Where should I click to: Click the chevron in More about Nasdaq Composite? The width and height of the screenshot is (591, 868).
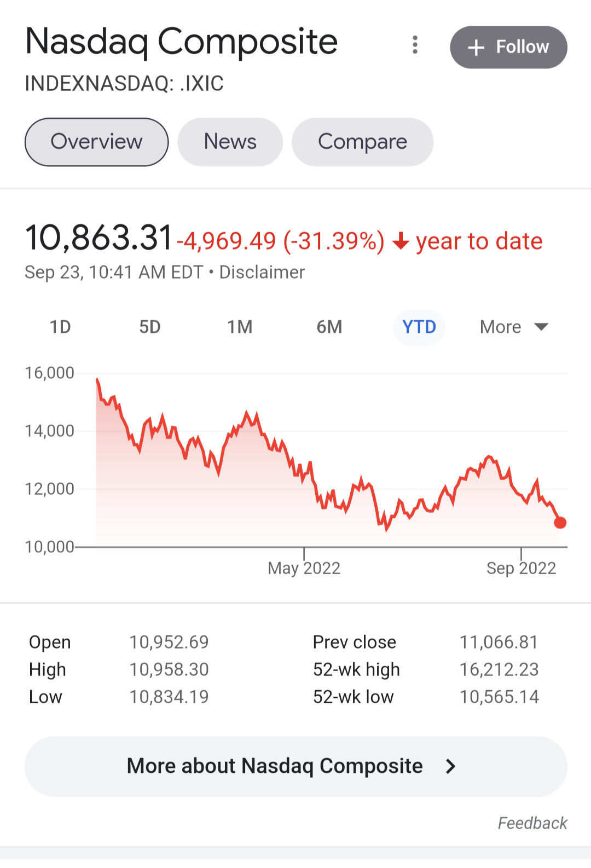(450, 767)
